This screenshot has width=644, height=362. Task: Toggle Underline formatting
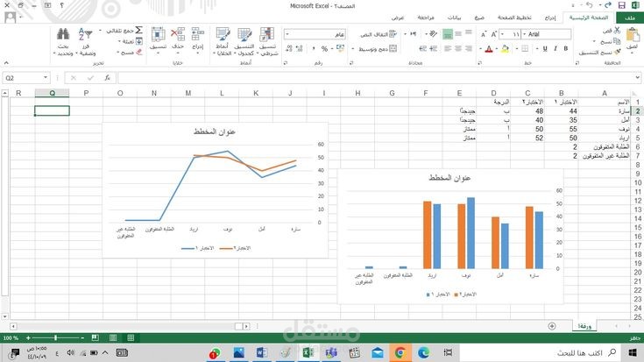[x=545, y=48]
